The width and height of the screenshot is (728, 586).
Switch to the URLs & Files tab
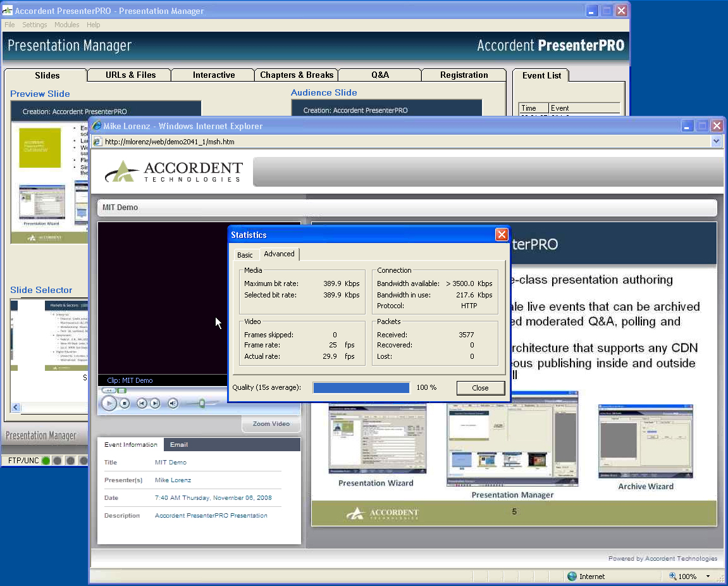(x=130, y=75)
